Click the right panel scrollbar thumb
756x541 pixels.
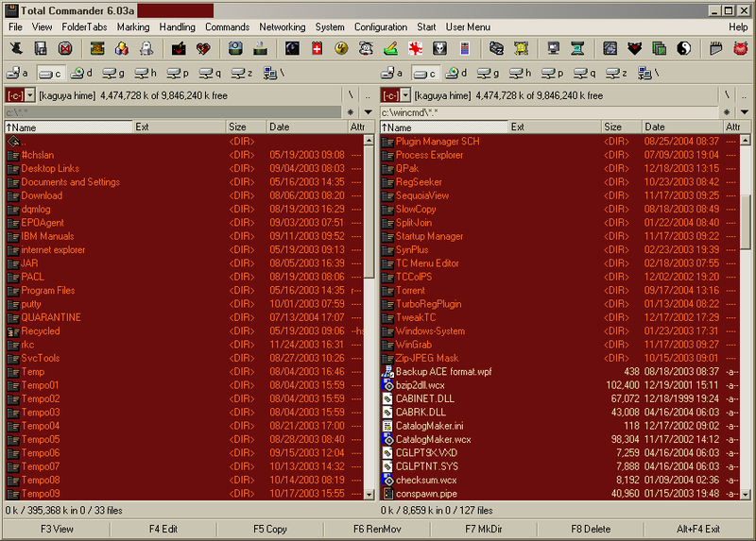pos(745,222)
